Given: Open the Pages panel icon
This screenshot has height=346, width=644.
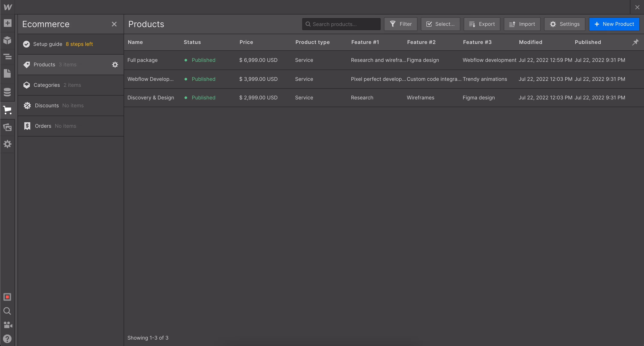Looking at the screenshot, I should coord(7,74).
